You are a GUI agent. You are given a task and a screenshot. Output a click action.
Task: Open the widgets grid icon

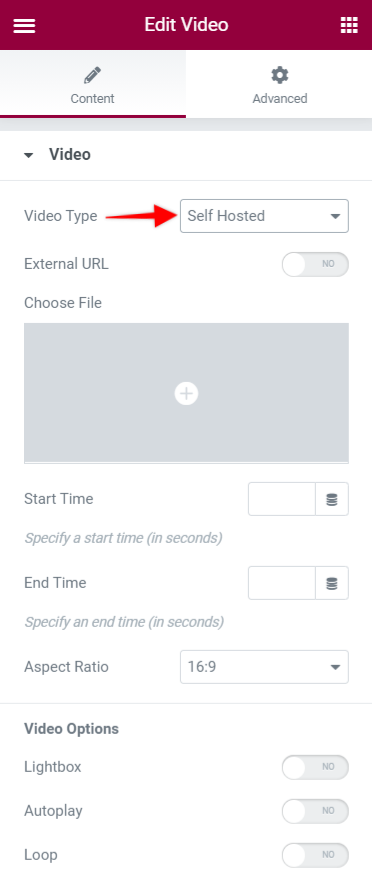click(x=349, y=25)
